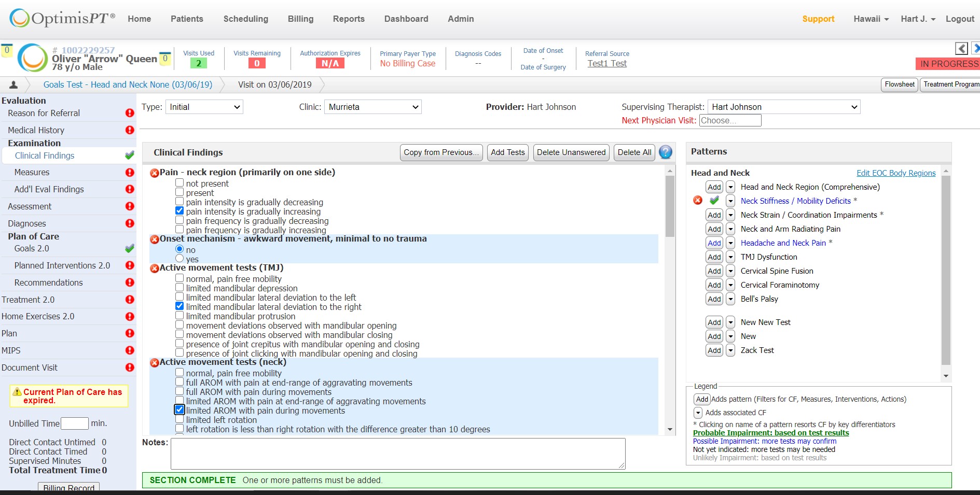The width and height of the screenshot is (980, 495).
Task: Select the "yes" radio for onset mechanism
Action: coord(180,259)
